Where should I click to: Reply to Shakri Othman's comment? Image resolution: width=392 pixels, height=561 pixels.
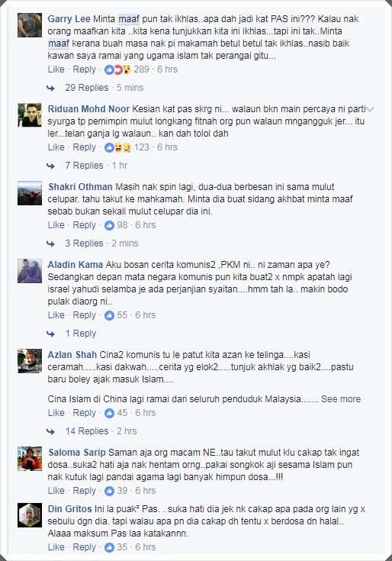coord(85,225)
